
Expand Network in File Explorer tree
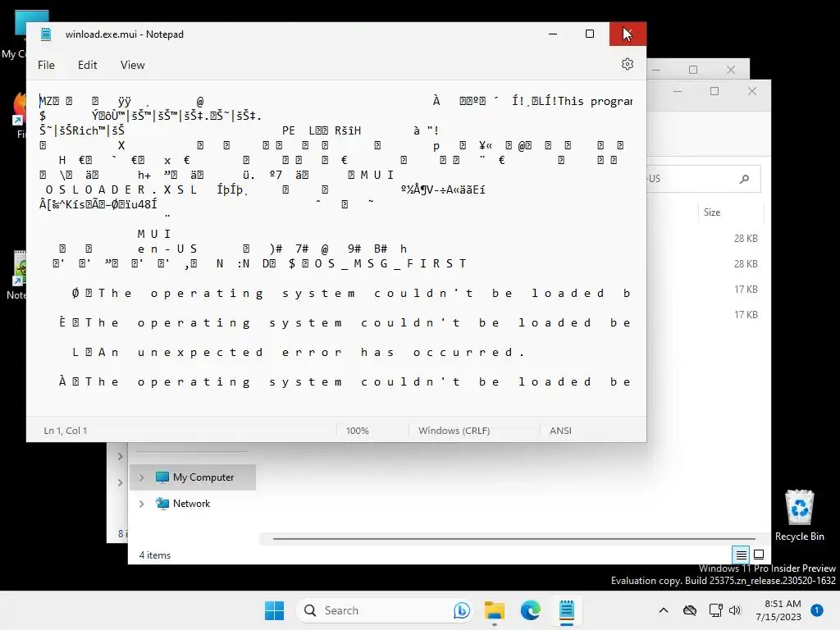(x=141, y=504)
